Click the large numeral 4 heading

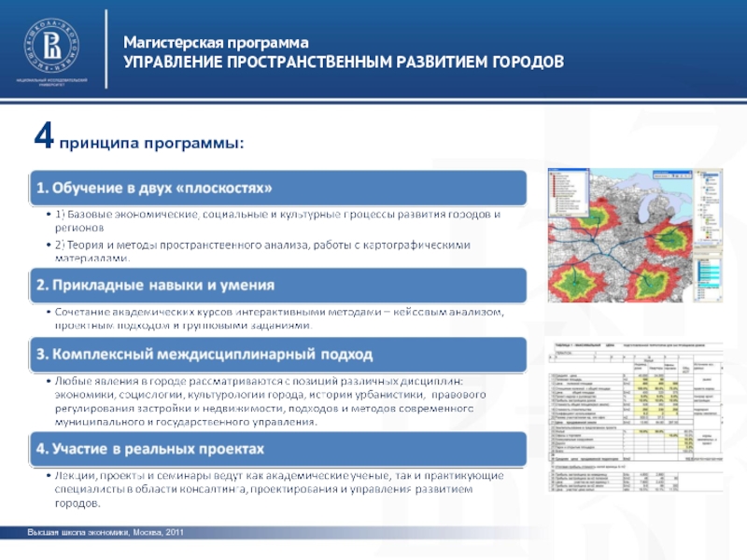44,136
